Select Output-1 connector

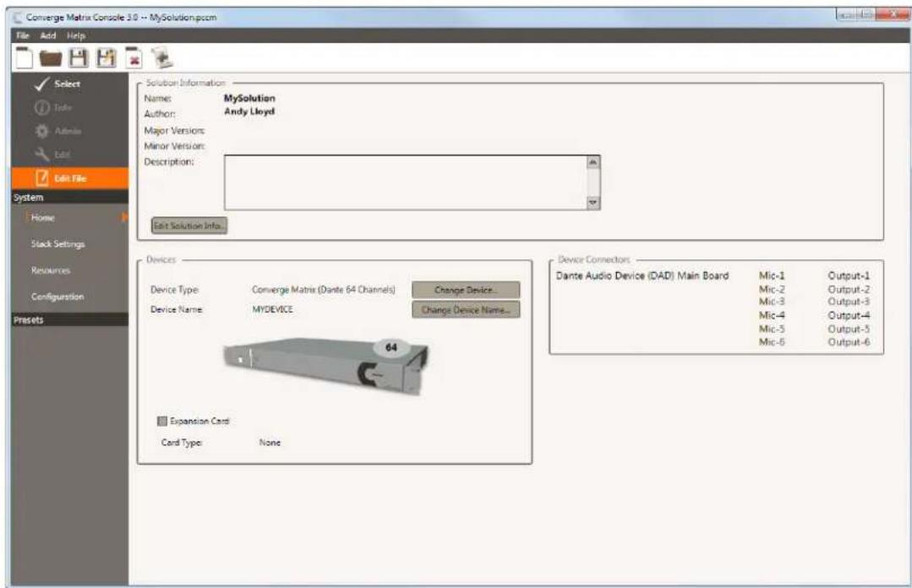coord(849,275)
